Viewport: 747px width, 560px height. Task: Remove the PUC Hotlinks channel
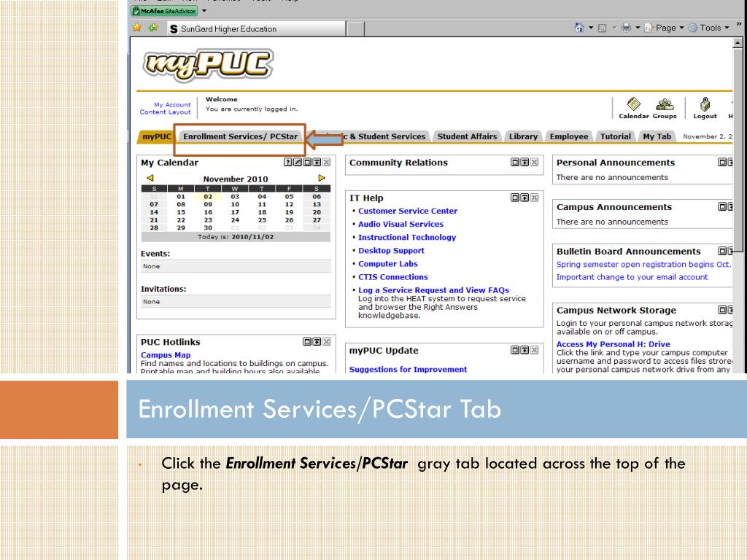326,341
